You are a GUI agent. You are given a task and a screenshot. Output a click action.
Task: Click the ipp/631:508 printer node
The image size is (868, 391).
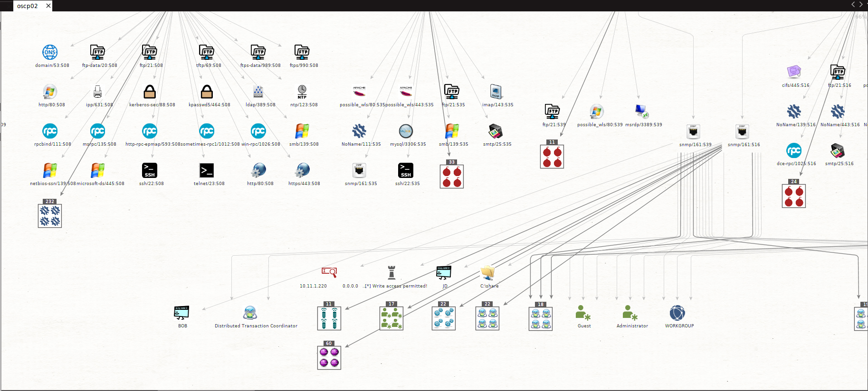[x=97, y=92]
